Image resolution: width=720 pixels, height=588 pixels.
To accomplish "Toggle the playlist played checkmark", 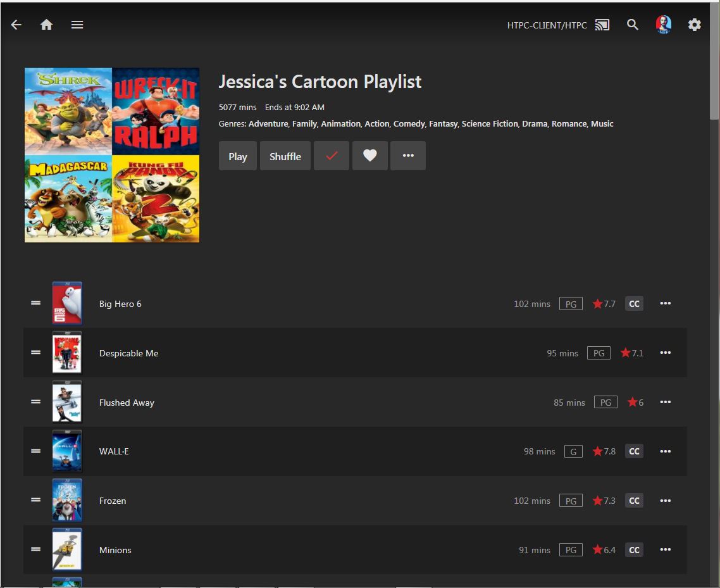I will tap(332, 156).
